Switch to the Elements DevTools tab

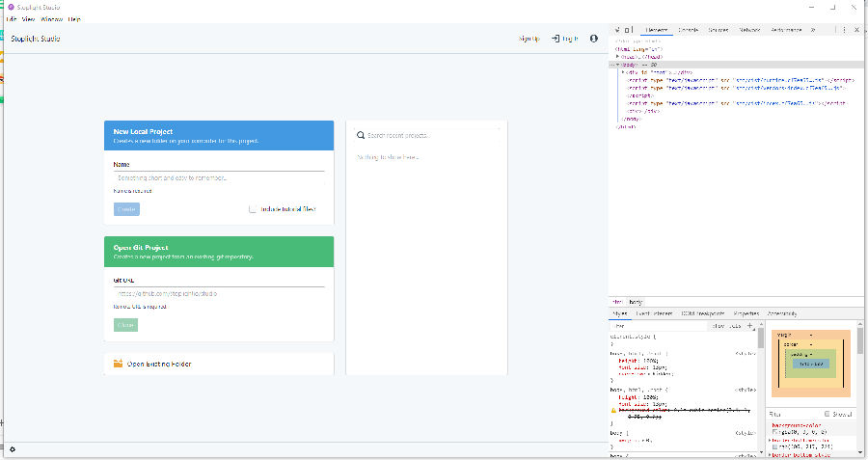[x=657, y=29]
